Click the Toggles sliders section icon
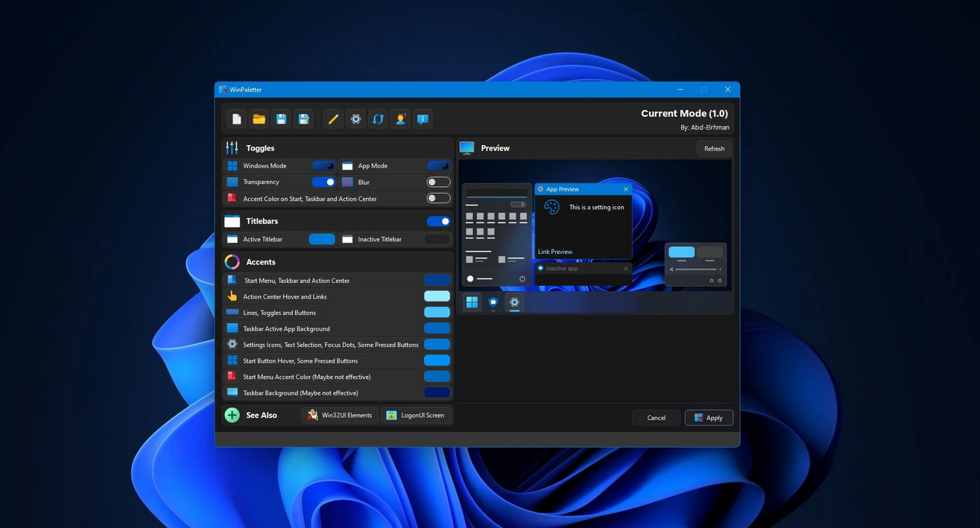 [232, 147]
